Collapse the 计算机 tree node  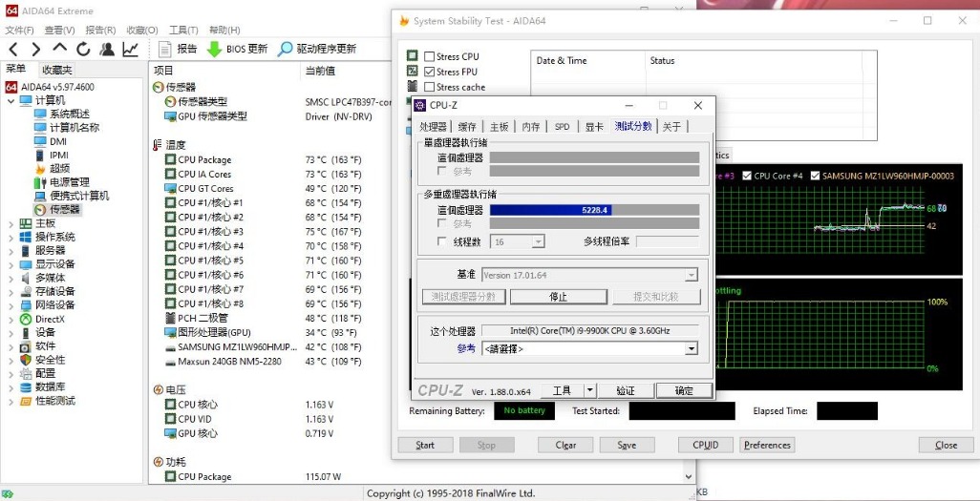click(11, 100)
